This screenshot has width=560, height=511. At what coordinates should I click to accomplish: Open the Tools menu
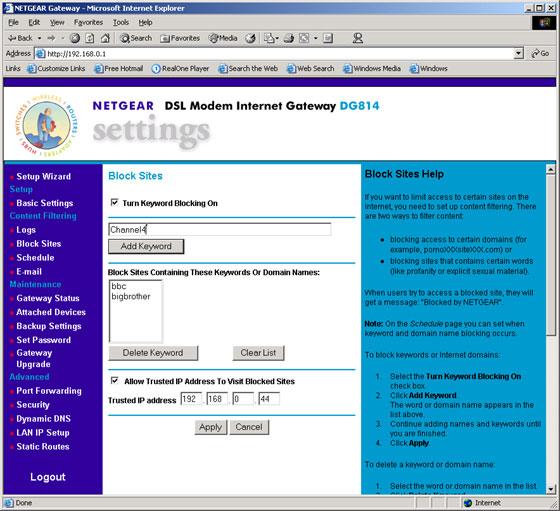(x=121, y=22)
